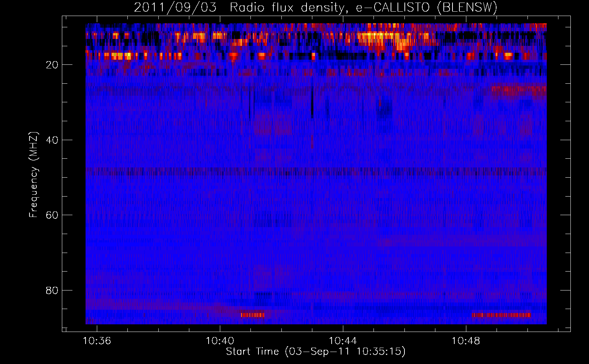Click the '10:48' time tick label
Screen dimensions: 589x364
pos(466,341)
